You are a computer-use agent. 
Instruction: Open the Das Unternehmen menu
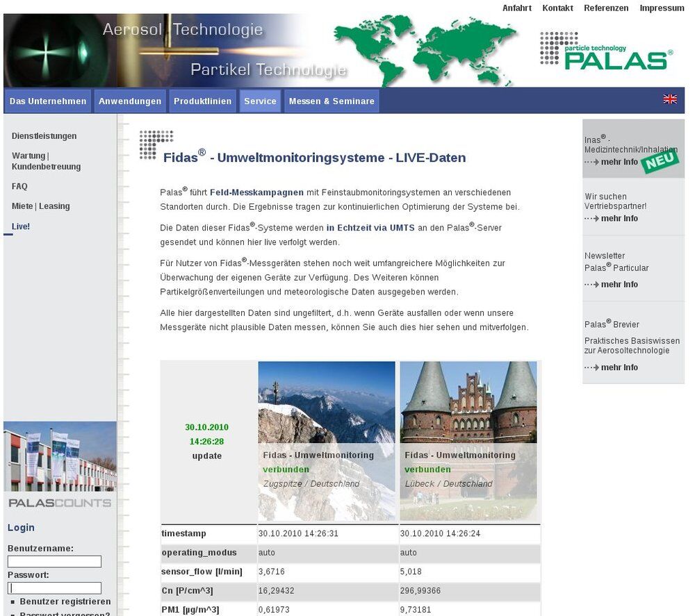click(x=48, y=101)
